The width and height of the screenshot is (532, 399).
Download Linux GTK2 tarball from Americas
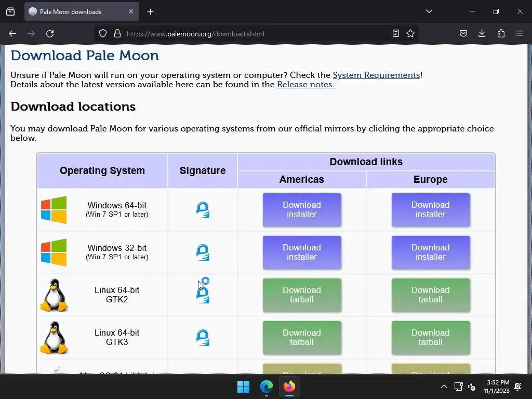pos(302,295)
